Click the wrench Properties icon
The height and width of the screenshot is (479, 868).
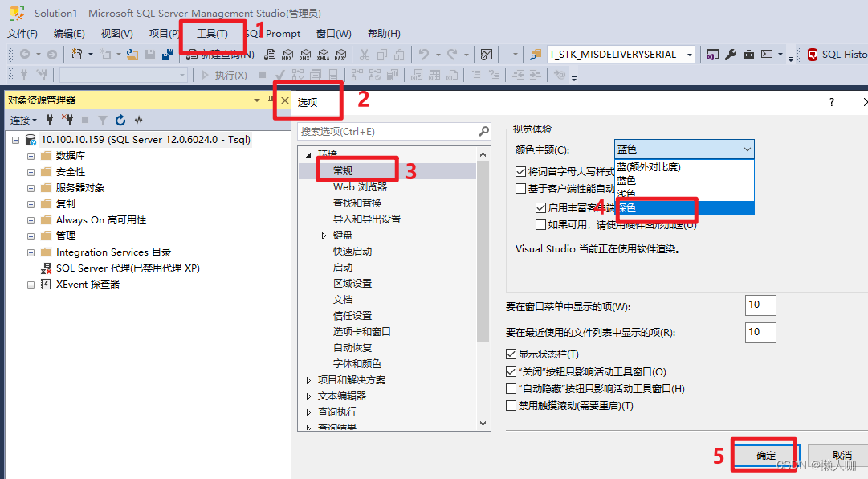pyautogui.click(x=731, y=55)
